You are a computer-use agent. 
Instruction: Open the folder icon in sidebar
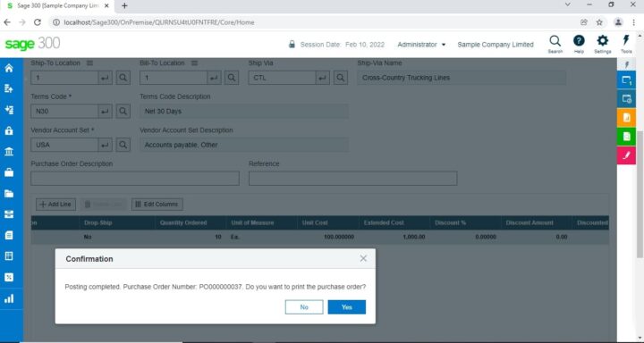(9, 194)
